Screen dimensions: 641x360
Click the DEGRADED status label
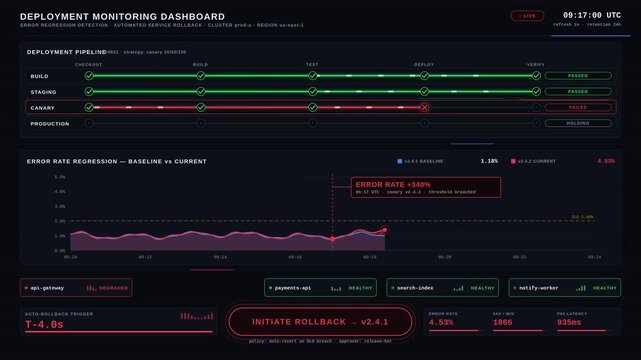pos(113,288)
